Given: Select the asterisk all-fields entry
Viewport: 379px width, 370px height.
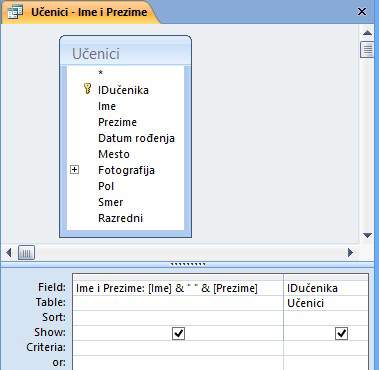Looking at the screenshot, I should coord(101,73).
